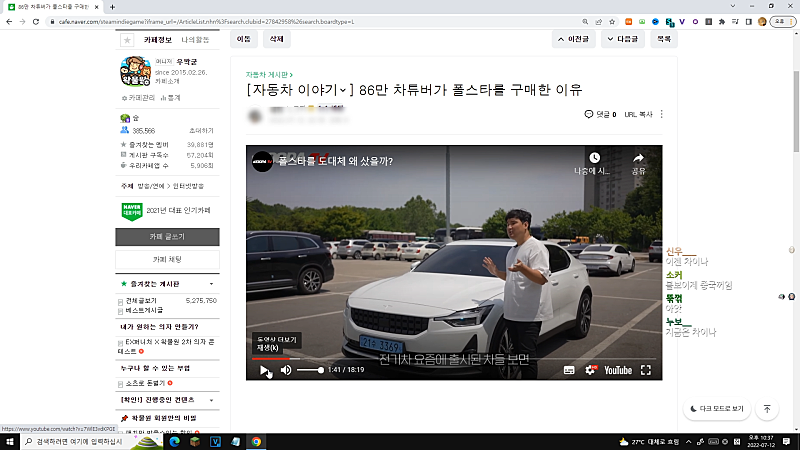Select the 카페정보 tab

(158, 40)
